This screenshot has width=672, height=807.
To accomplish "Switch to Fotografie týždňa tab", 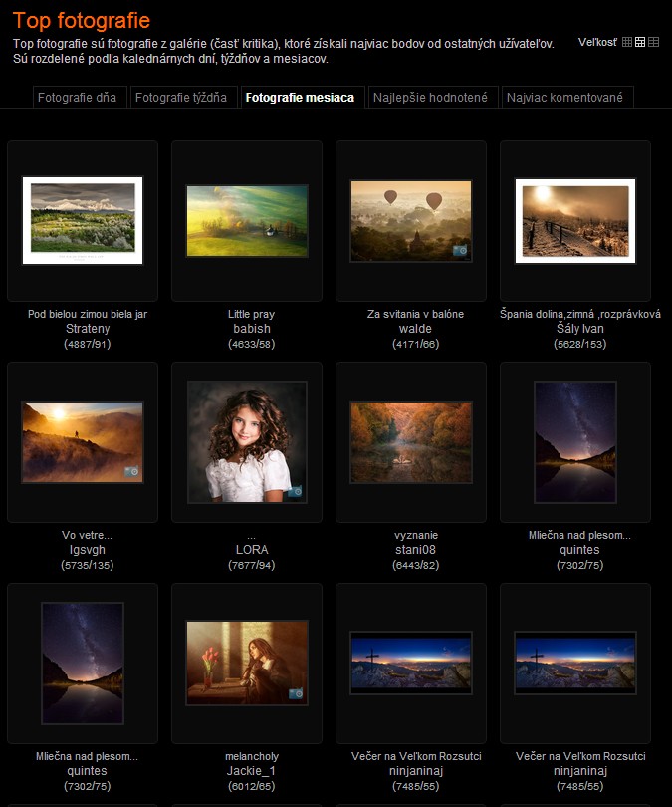I will click(x=181, y=98).
